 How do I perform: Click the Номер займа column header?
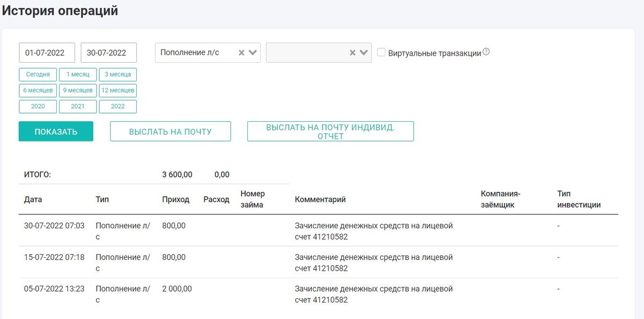pos(253,199)
